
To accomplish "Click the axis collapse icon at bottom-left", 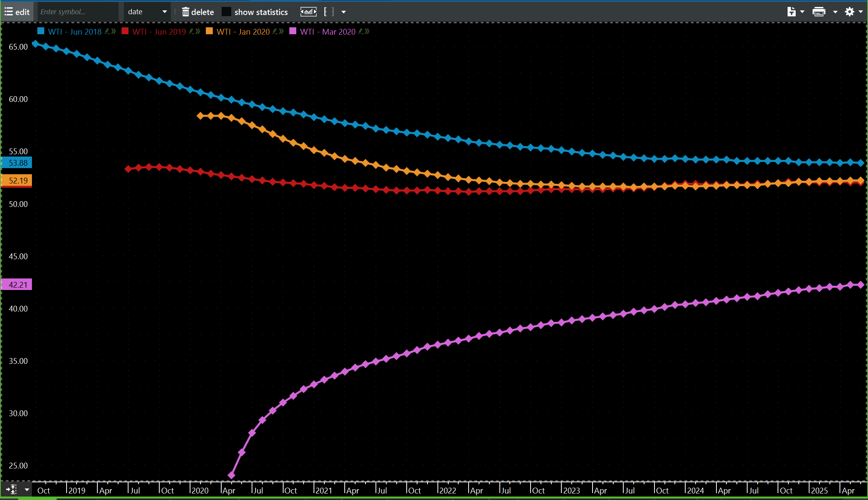I will (x=11, y=490).
